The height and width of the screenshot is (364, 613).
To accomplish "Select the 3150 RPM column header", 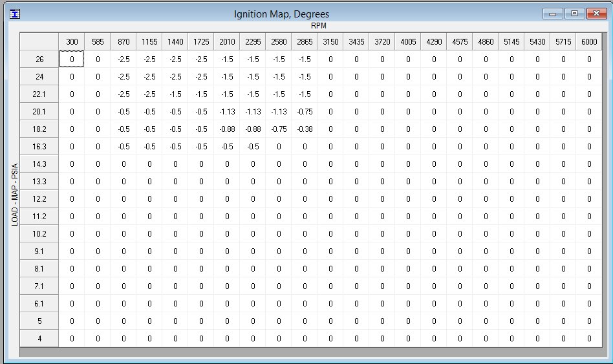I will click(330, 42).
